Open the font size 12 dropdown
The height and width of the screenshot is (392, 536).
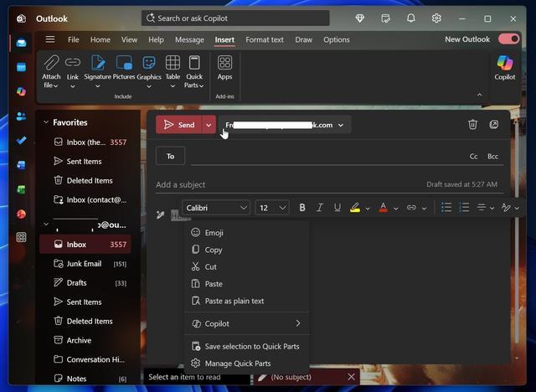[x=272, y=208]
